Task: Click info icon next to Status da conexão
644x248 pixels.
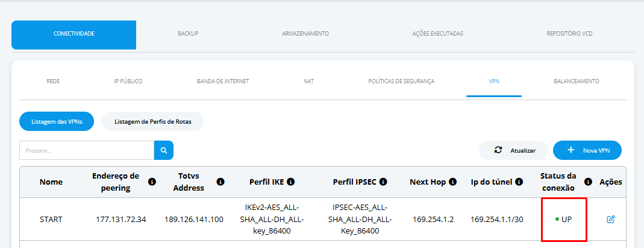Action: (x=588, y=182)
